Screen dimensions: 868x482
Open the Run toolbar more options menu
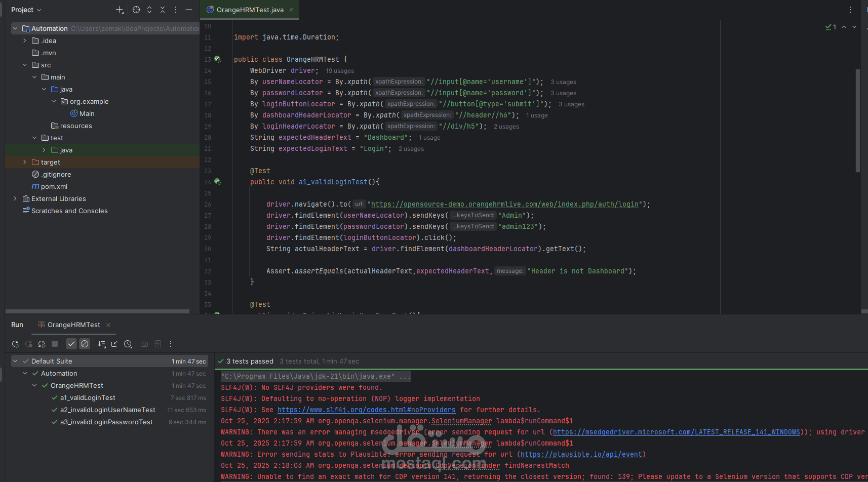click(x=171, y=344)
